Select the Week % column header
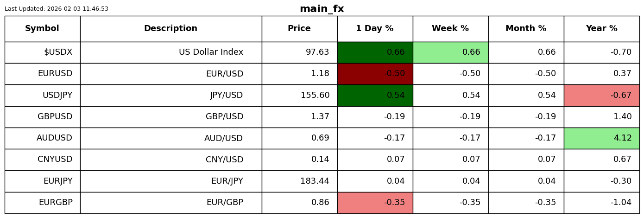The height and width of the screenshot is (218, 644). pos(450,29)
